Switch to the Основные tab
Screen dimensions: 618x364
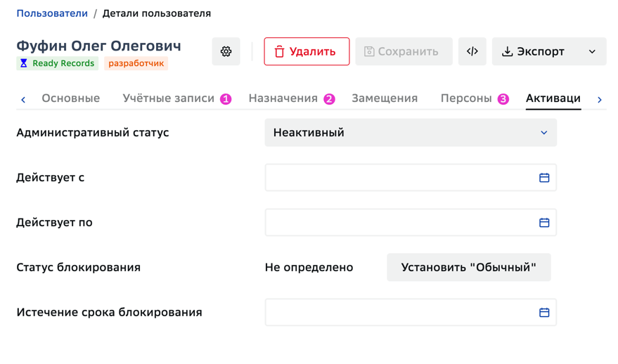pyautogui.click(x=71, y=98)
